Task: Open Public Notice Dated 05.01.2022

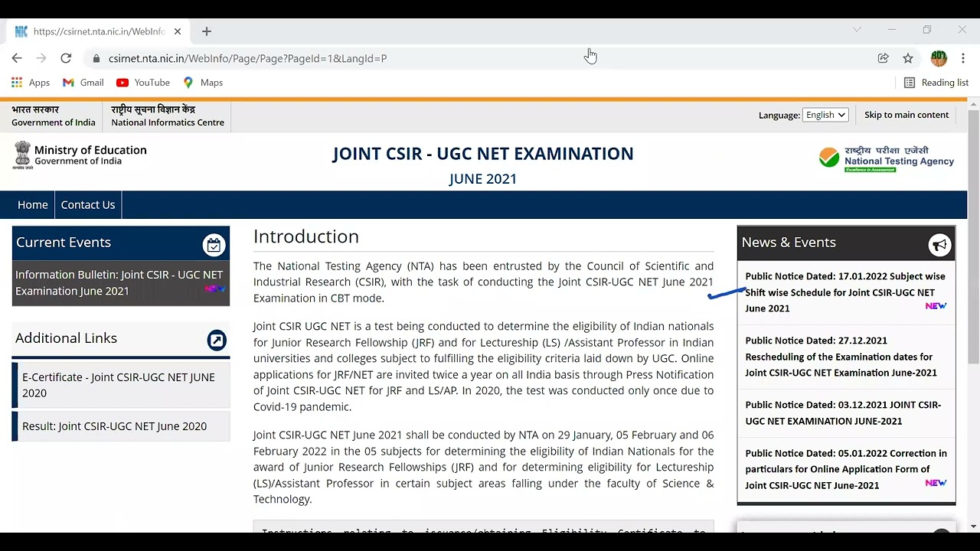Action: click(846, 469)
